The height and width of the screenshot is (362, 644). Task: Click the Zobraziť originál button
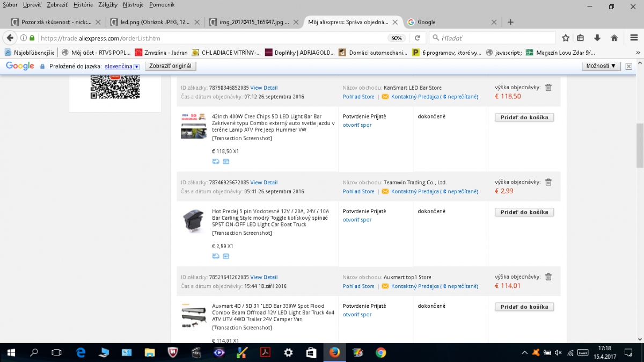coord(170,66)
